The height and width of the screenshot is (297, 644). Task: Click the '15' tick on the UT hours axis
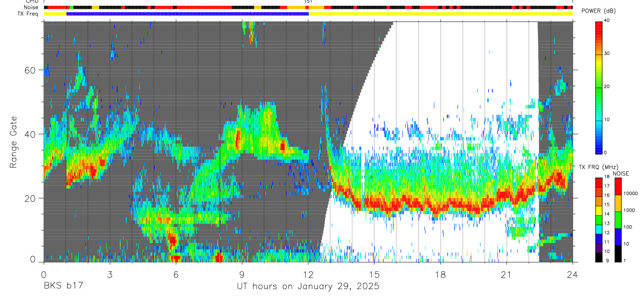374,275
